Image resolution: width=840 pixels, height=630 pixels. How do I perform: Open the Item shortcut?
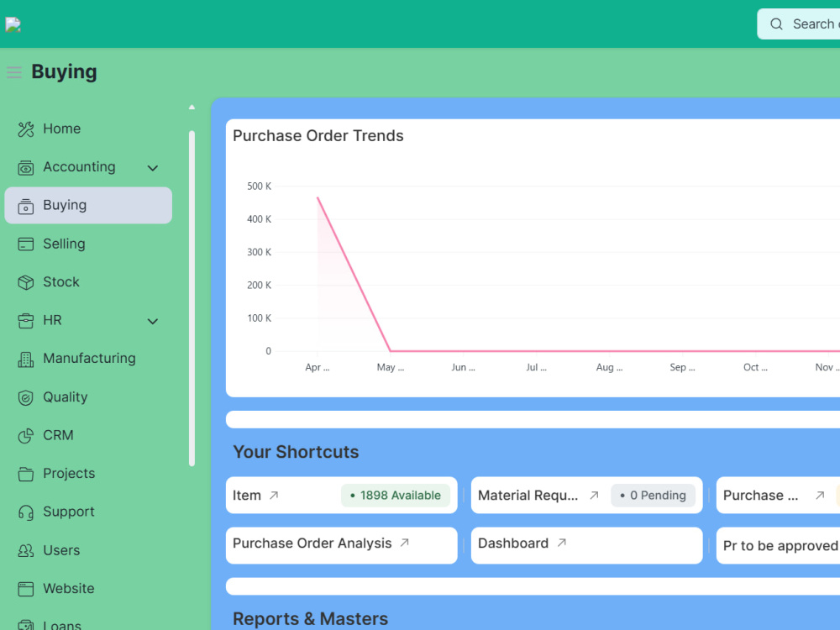pos(341,495)
